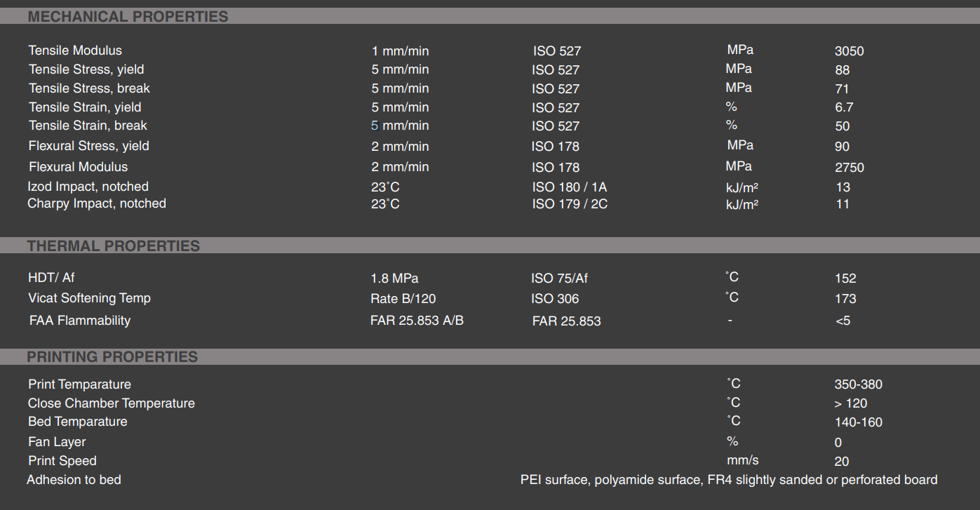Click the ISO 179 / 2C standard text
This screenshot has height=510, width=980.
(x=570, y=204)
